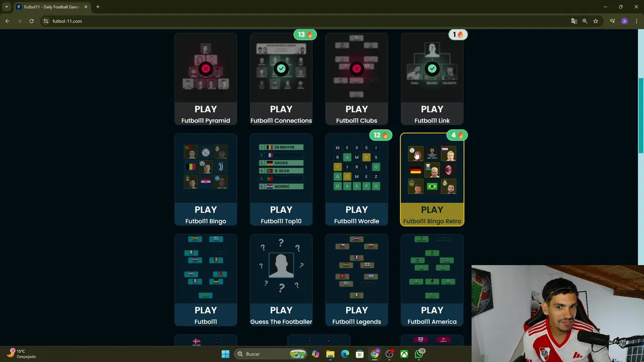644x362 pixels.
Task: Launch Copilot from the taskbar
Action: point(315,354)
